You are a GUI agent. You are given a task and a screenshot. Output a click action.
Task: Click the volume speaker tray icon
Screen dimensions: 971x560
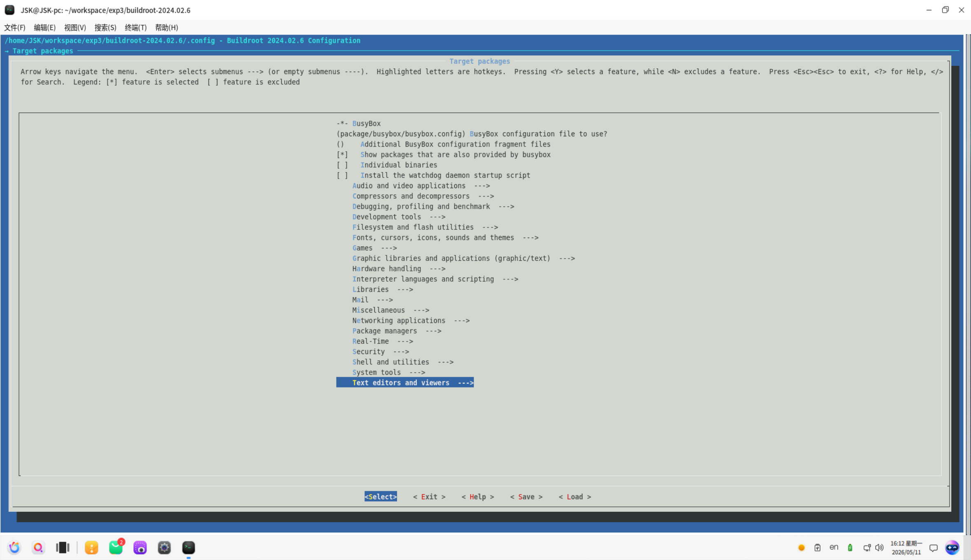coord(879,548)
